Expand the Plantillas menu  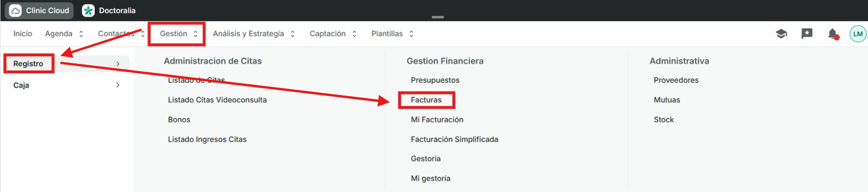point(392,34)
